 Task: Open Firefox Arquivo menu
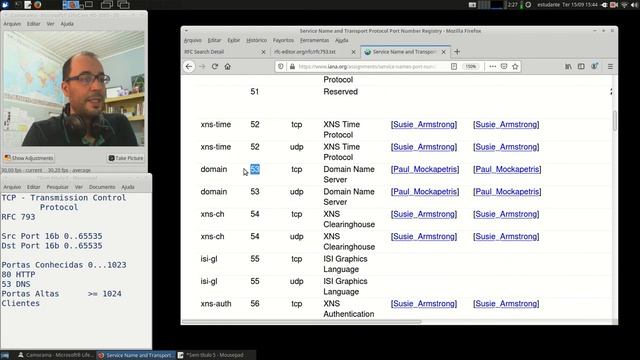193,40
